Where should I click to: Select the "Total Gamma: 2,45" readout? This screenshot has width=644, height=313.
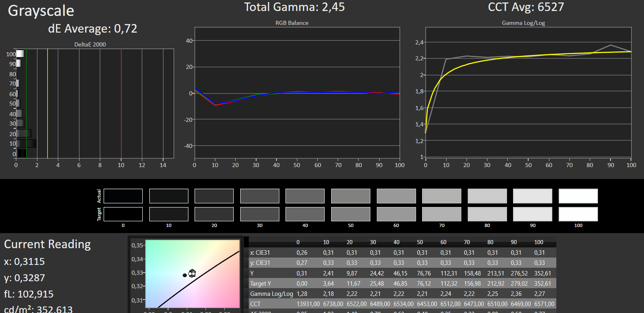point(294,7)
